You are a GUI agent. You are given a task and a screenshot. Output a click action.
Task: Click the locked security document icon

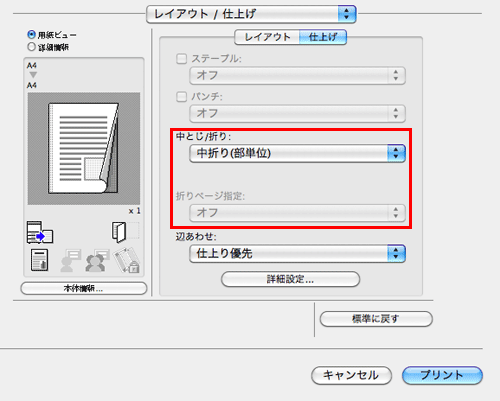[127, 260]
